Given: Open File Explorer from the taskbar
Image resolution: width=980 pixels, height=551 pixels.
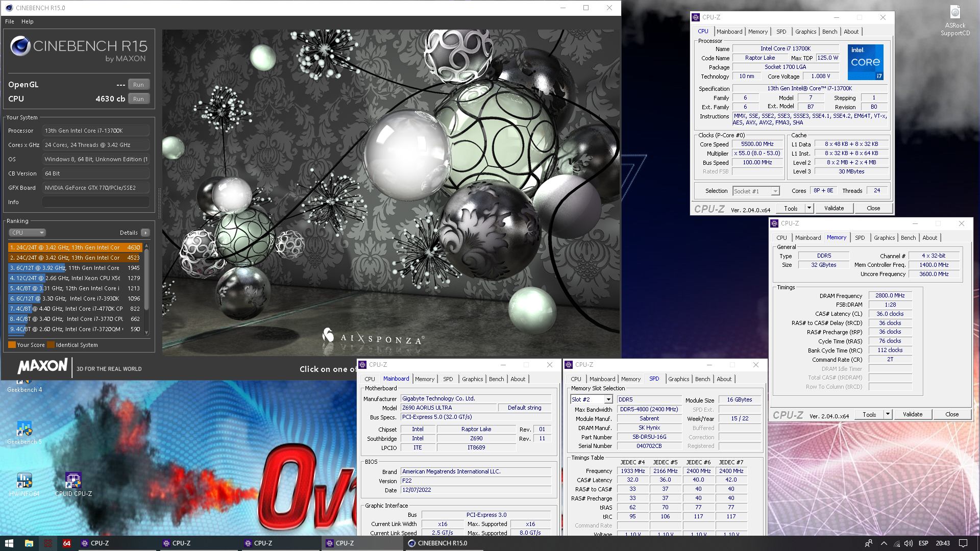Looking at the screenshot, I should tap(29, 543).
